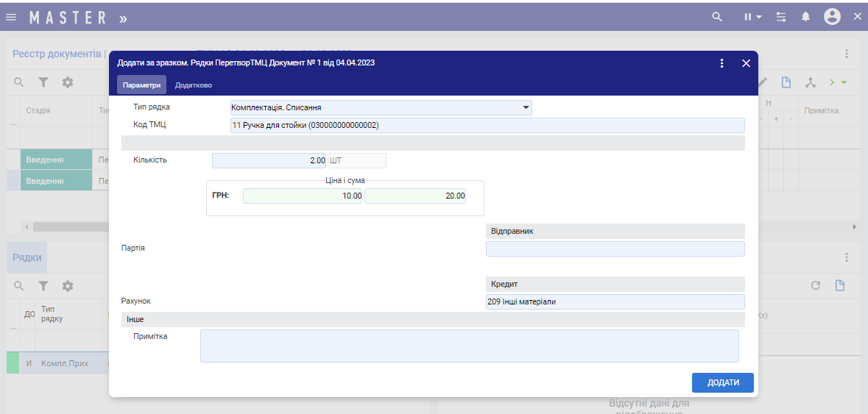The width and height of the screenshot is (868, 414).
Task: Click the hierarchy tree icon in registry toolbar
Action: click(x=811, y=82)
